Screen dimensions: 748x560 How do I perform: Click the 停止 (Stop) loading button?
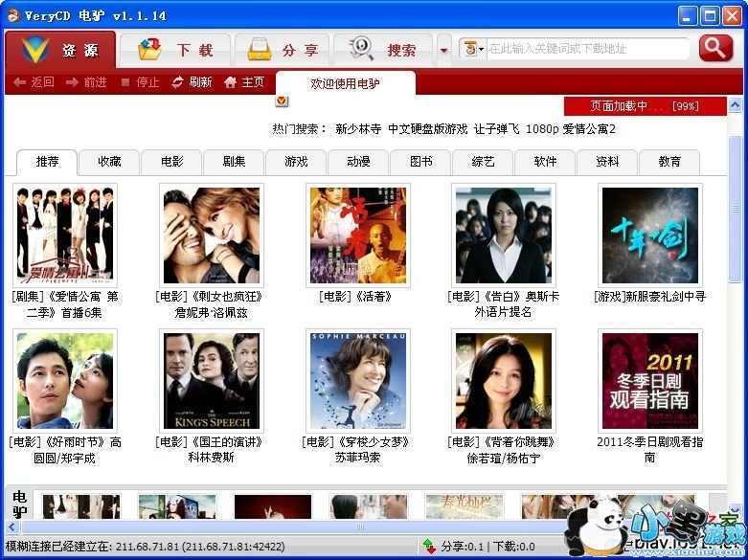coord(140,82)
